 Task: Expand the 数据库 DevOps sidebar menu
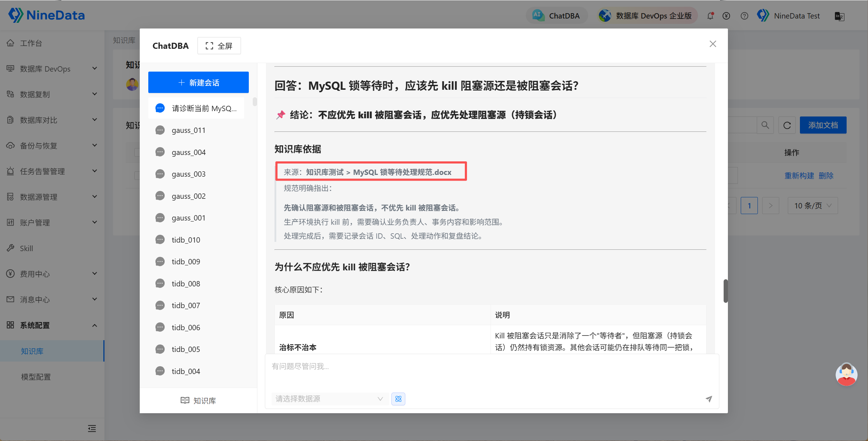pos(52,69)
